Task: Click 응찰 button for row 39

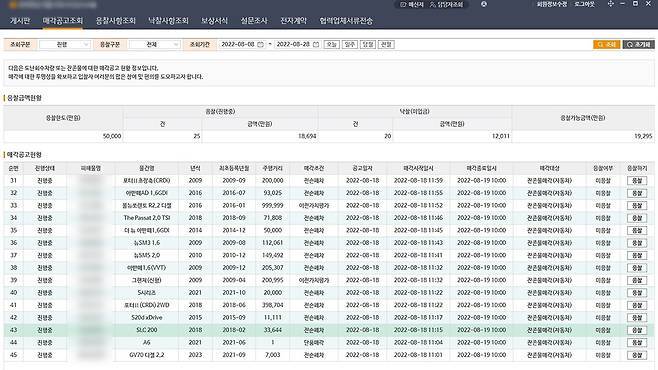Action: coord(637,280)
